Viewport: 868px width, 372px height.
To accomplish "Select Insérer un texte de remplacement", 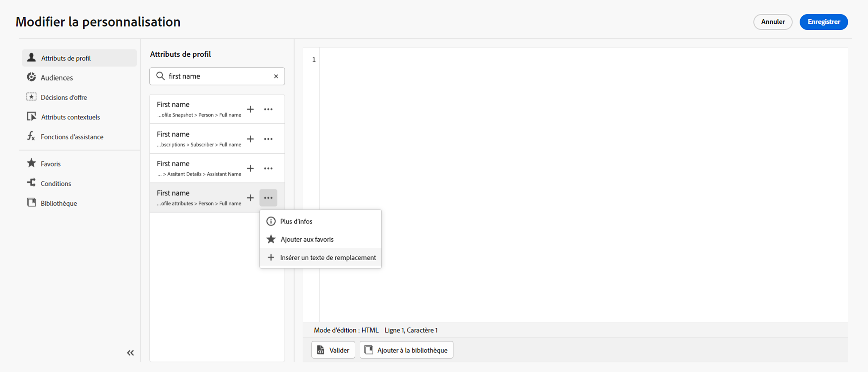I will click(327, 257).
